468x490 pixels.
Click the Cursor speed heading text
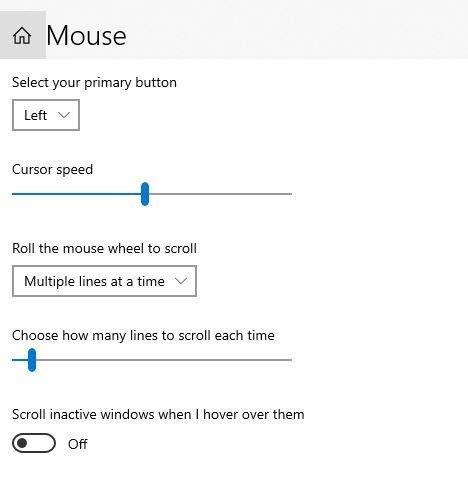pyautogui.click(x=52, y=170)
